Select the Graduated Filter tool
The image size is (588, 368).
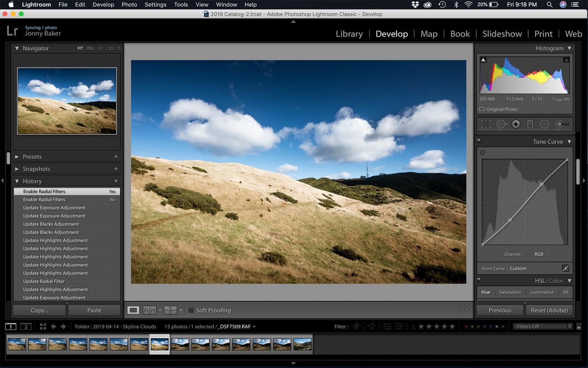[530, 124]
